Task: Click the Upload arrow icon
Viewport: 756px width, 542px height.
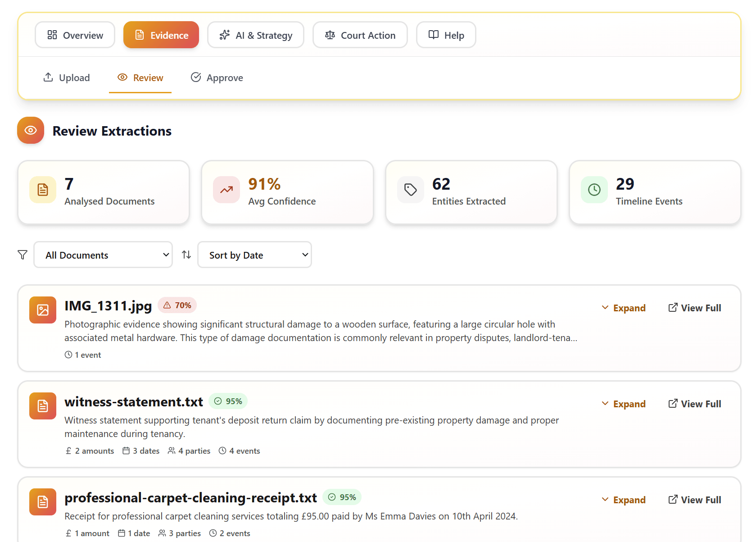Action: pos(48,77)
